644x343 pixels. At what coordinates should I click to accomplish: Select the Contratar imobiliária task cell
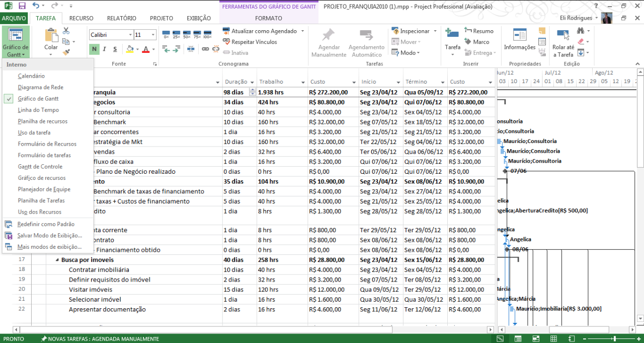[x=99, y=269]
